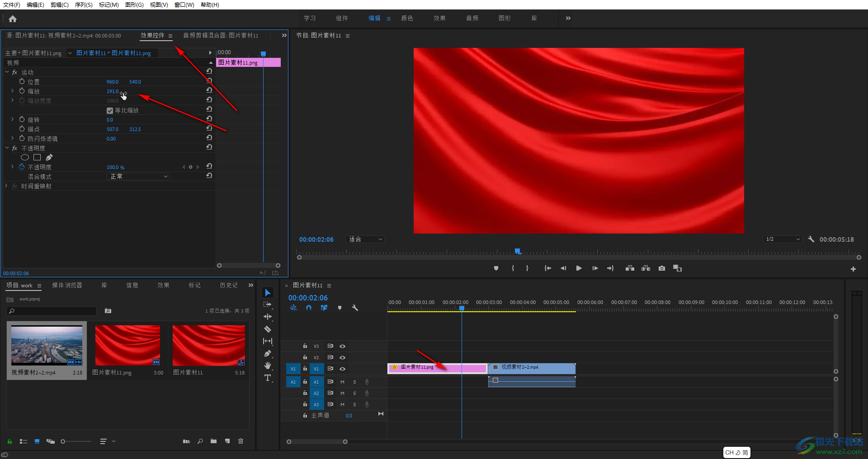The height and width of the screenshot is (459, 868).
Task: Click the Project panel search field
Action: pos(52,311)
